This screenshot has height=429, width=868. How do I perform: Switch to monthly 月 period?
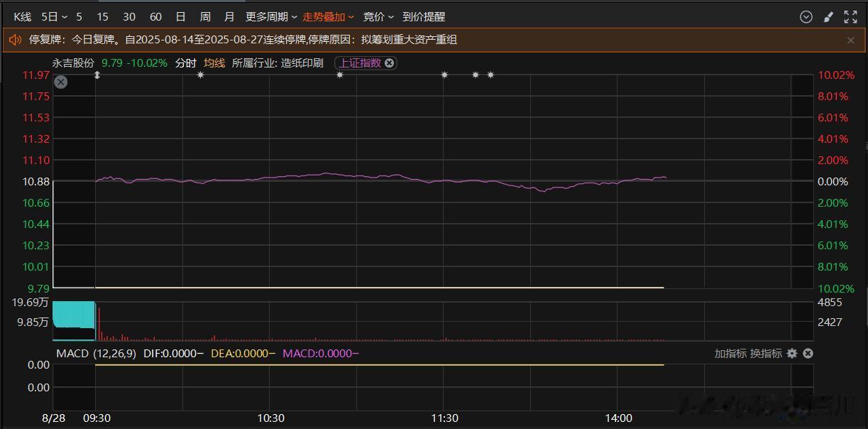tap(229, 17)
